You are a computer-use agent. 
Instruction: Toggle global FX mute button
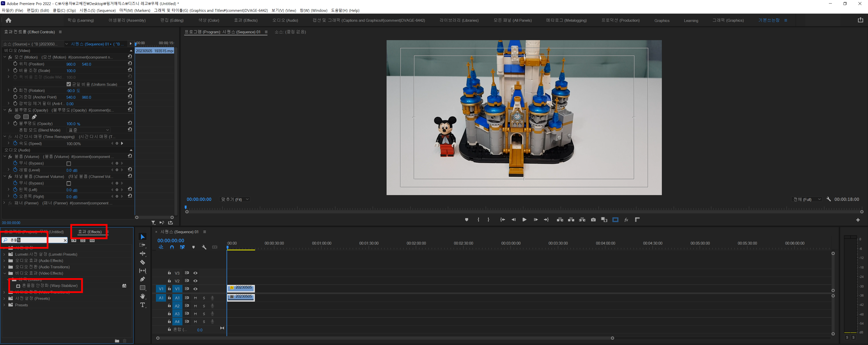(626, 220)
